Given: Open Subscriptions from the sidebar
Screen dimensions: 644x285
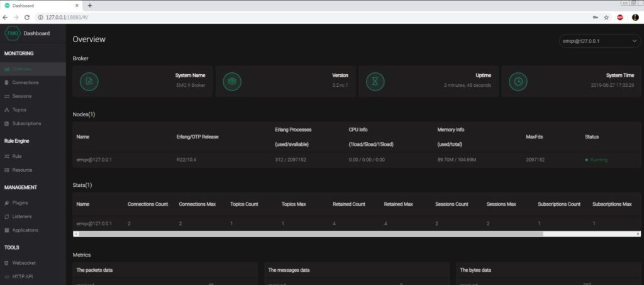Looking at the screenshot, I should point(26,123).
